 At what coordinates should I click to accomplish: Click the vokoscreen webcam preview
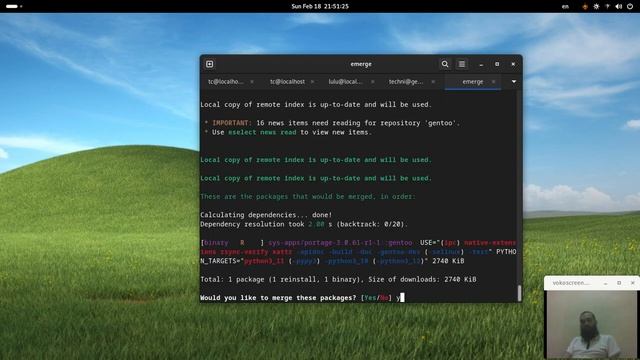tap(591, 324)
